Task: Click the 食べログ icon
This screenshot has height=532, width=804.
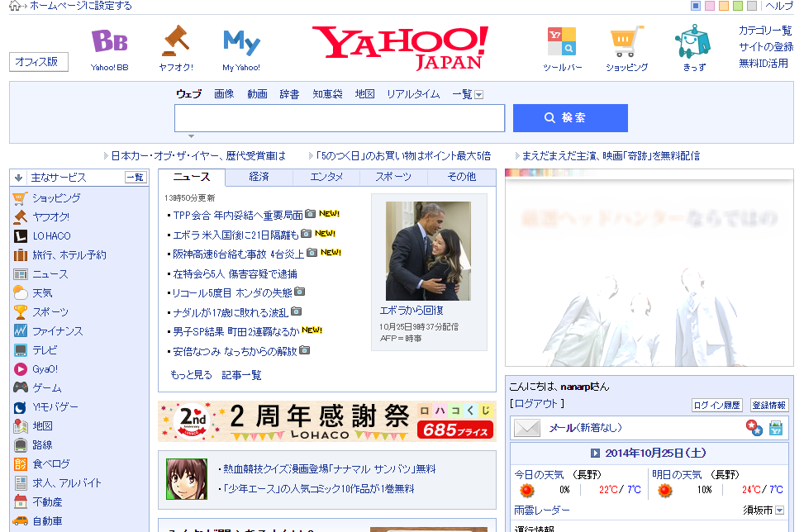Action: [20, 463]
